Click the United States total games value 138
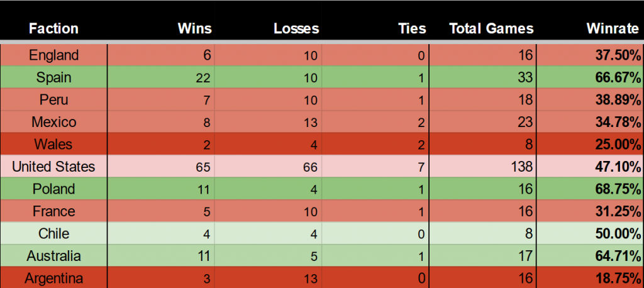This screenshot has height=288, width=644. (523, 167)
